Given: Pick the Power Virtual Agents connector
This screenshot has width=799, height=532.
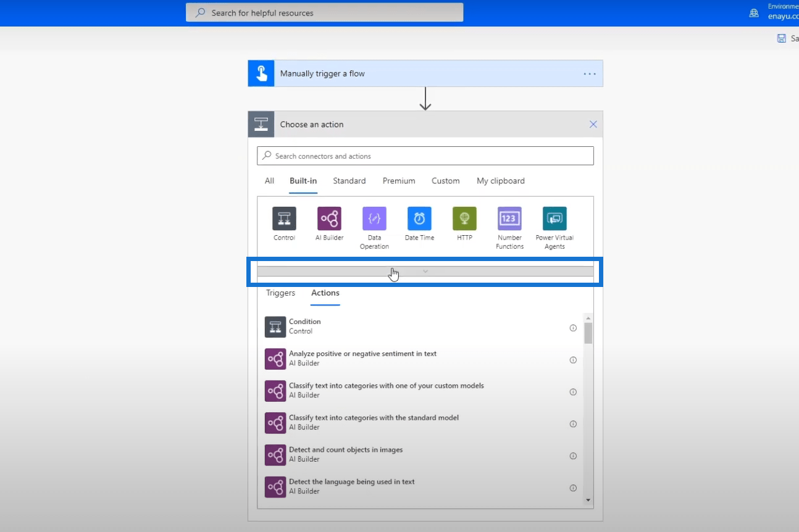Looking at the screenshot, I should (x=554, y=218).
